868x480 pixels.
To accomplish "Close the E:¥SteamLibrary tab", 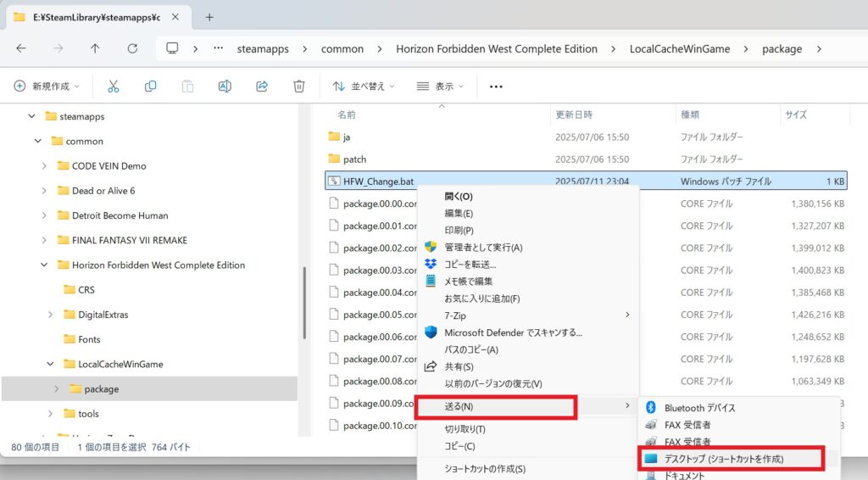I will coord(175,17).
